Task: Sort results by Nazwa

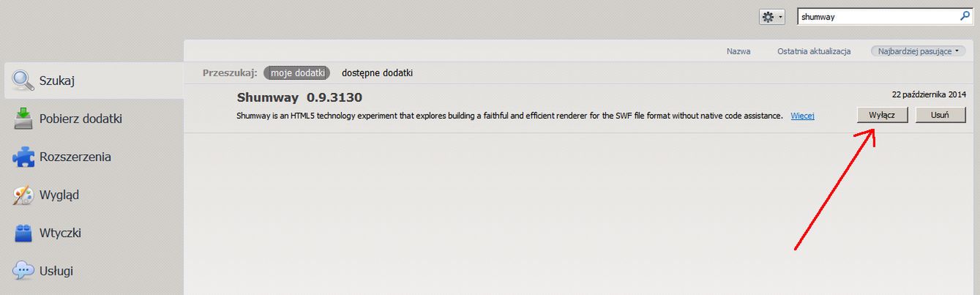Action: point(738,51)
